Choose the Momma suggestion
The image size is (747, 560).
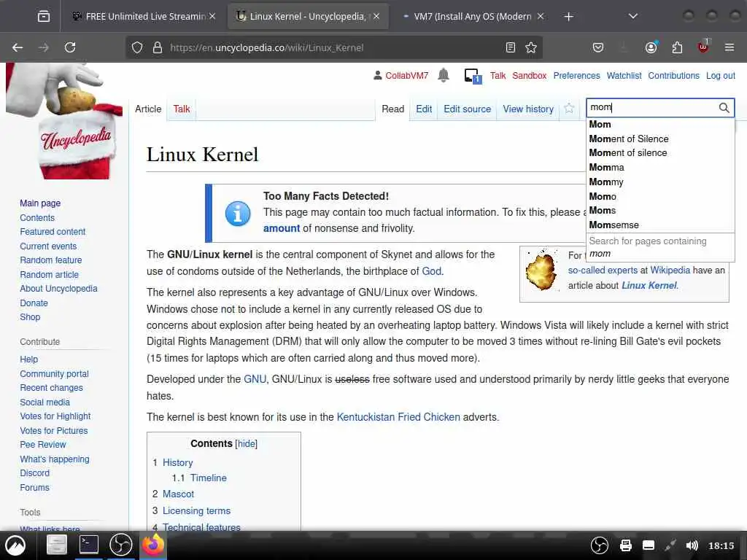pos(659,168)
